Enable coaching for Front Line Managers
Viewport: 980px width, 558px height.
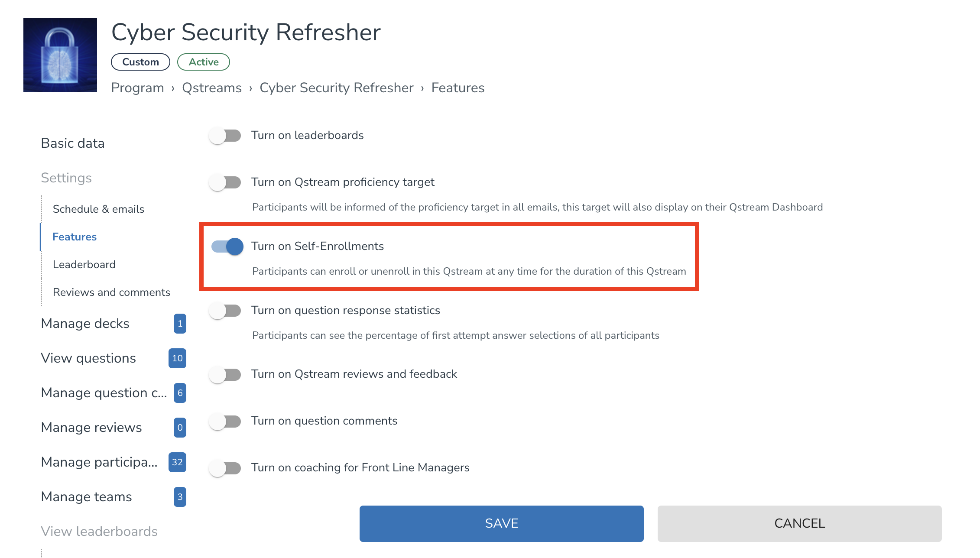coord(225,468)
